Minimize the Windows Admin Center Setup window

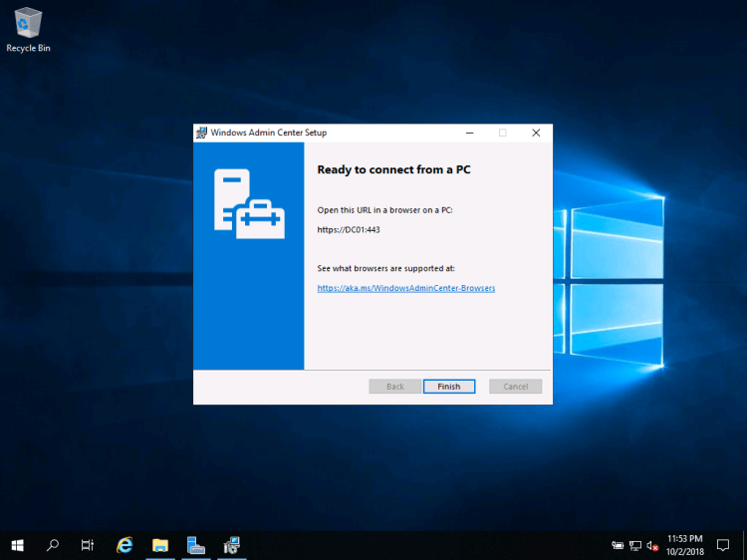(469, 133)
